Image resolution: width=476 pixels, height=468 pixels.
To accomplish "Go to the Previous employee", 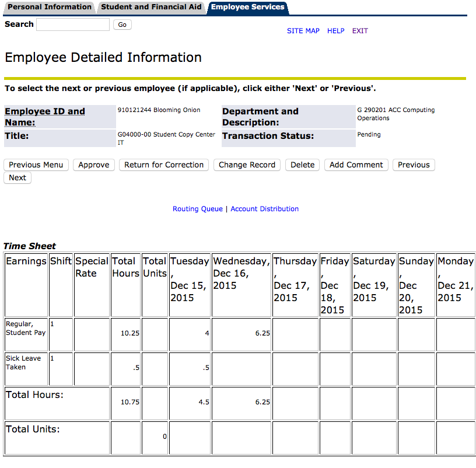I will pos(414,165).
